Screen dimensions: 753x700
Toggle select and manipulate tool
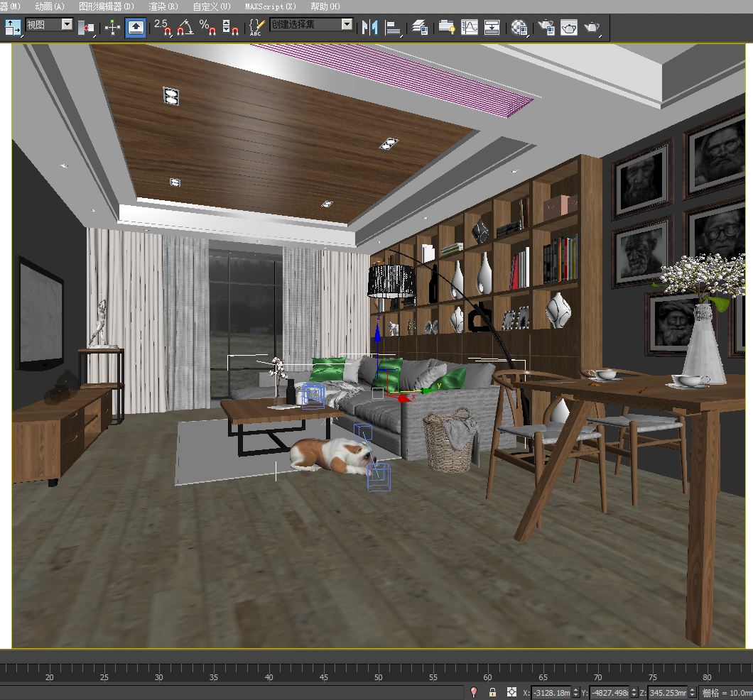112,28
